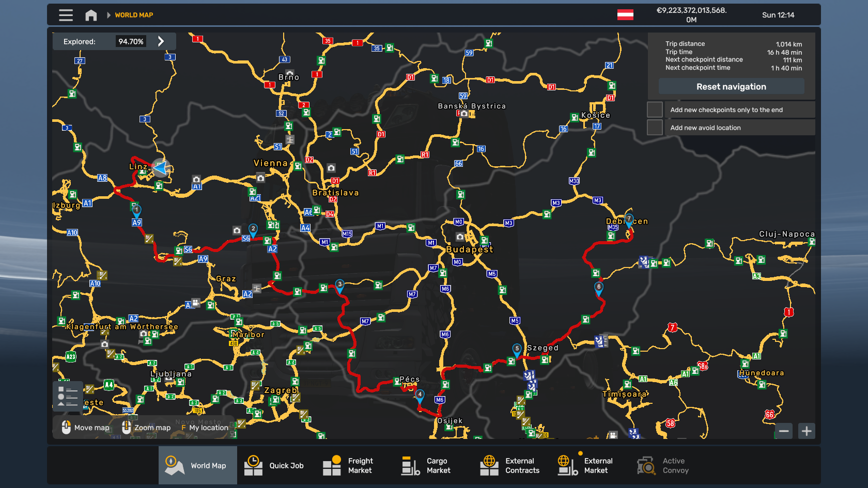
Task: Switch to the Quick Job tab
Action: coord(276,465)
